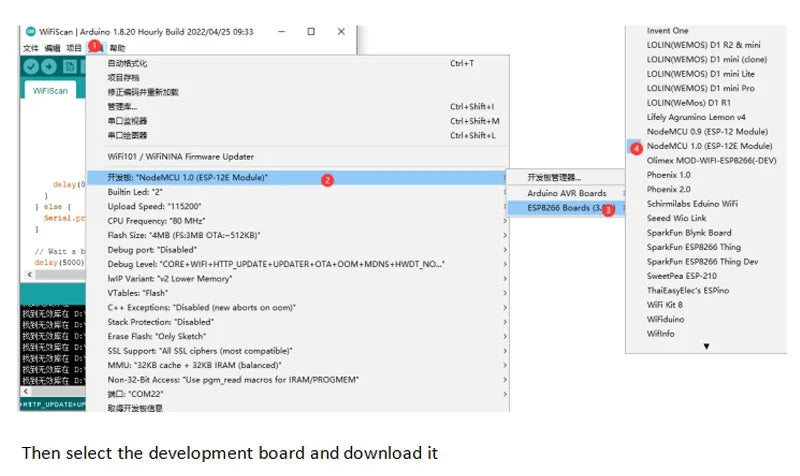Select ThaiEasyElec's ESPino board
Viewport: 800px width, 476px height.
point(706,290)
